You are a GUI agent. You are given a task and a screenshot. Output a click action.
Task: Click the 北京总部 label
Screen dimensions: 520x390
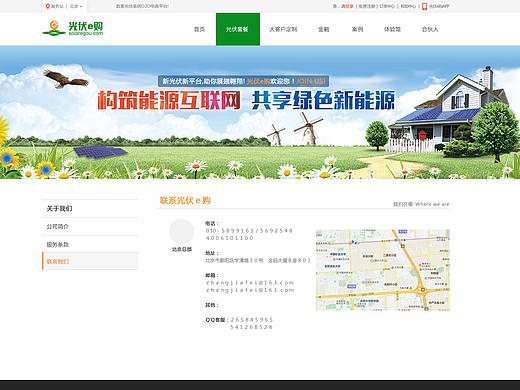pos(182,249)
